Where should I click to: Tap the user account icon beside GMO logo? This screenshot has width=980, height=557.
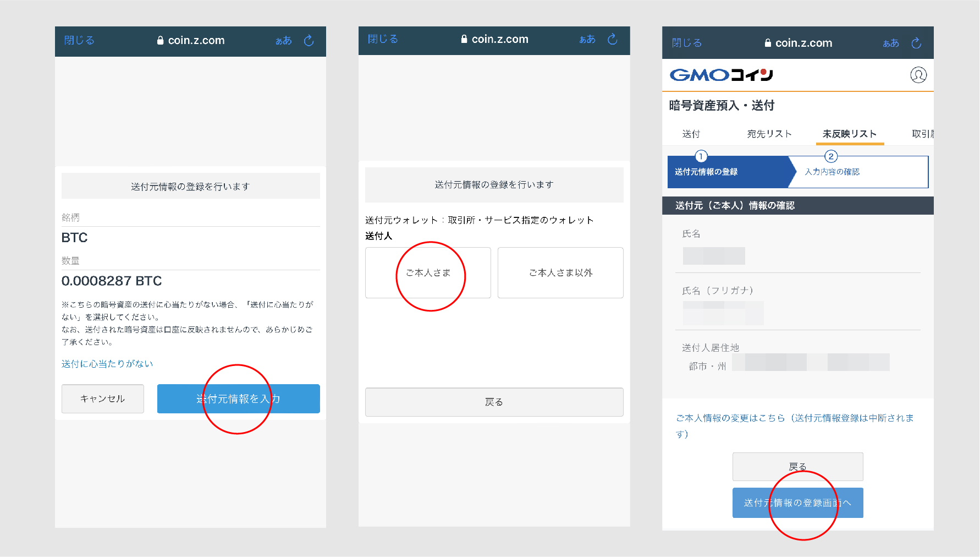click(x=918, y=75)
